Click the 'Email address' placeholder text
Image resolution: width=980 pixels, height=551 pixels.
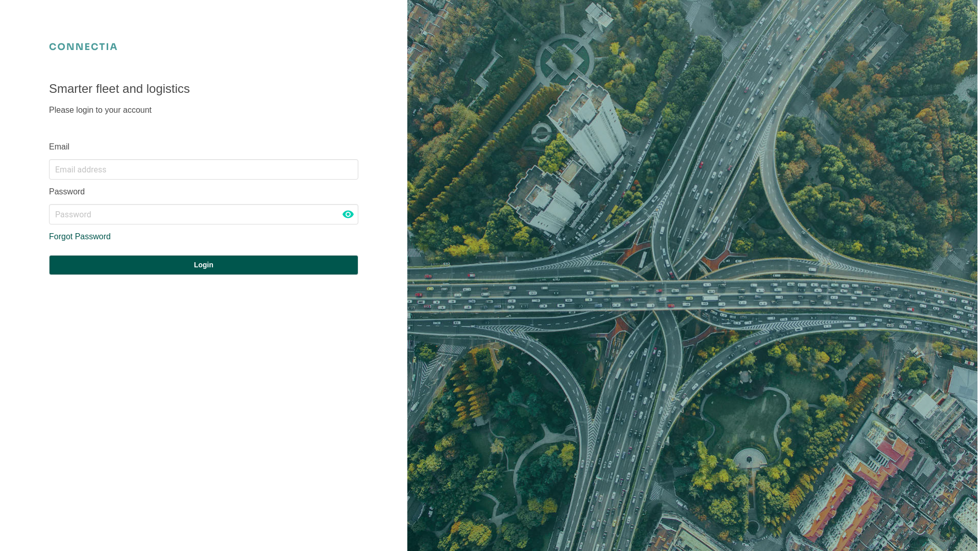point(81,170)
